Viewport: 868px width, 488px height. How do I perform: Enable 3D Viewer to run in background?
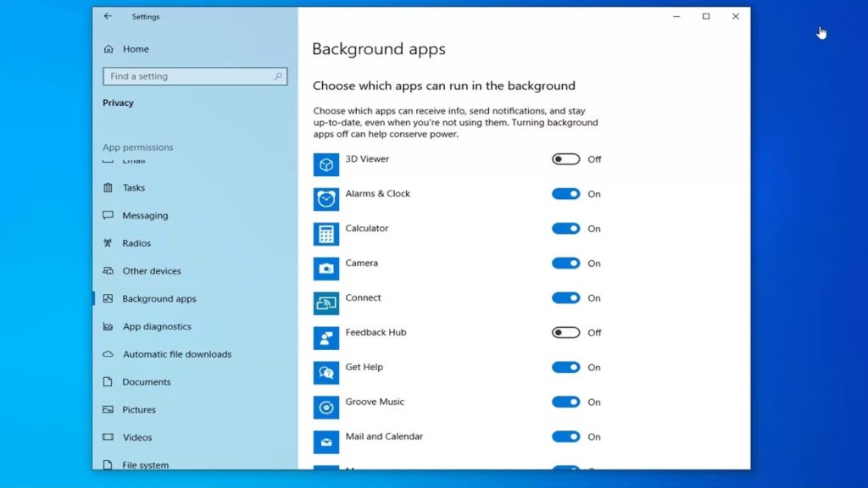[566, 158]
